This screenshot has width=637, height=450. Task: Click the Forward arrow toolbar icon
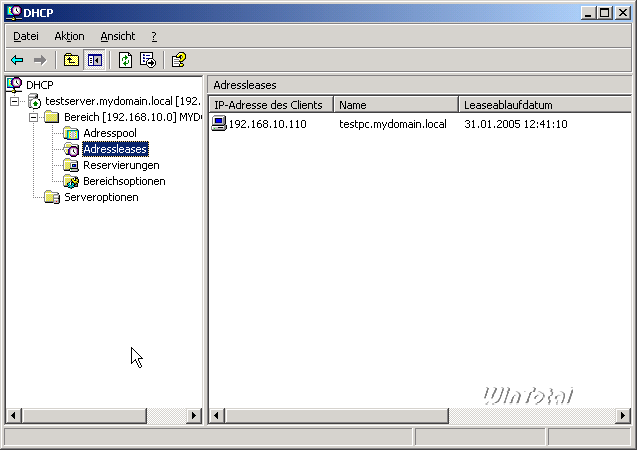40,61
